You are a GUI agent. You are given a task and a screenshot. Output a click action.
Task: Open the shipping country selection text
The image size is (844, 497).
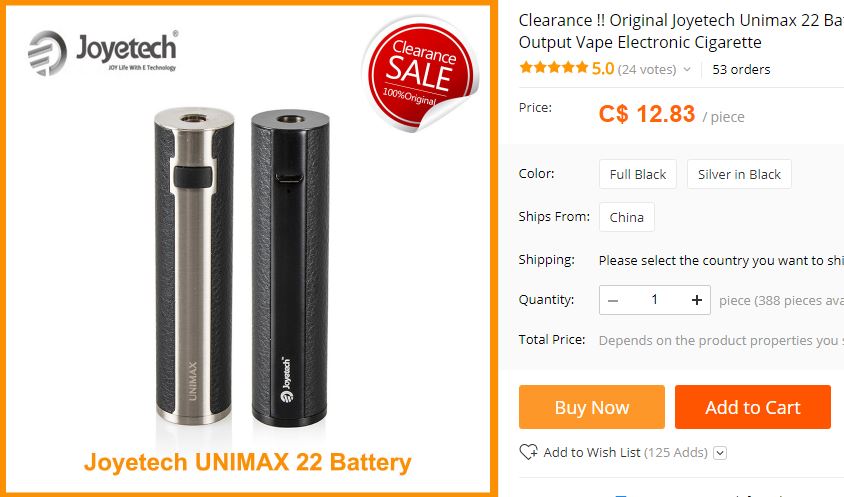721,261
